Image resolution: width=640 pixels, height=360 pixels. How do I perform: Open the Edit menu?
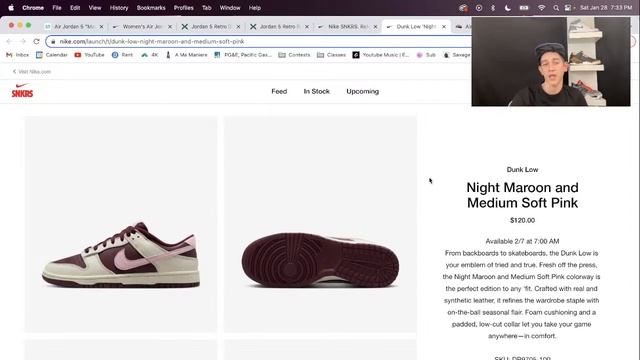(x=75, y=8)
